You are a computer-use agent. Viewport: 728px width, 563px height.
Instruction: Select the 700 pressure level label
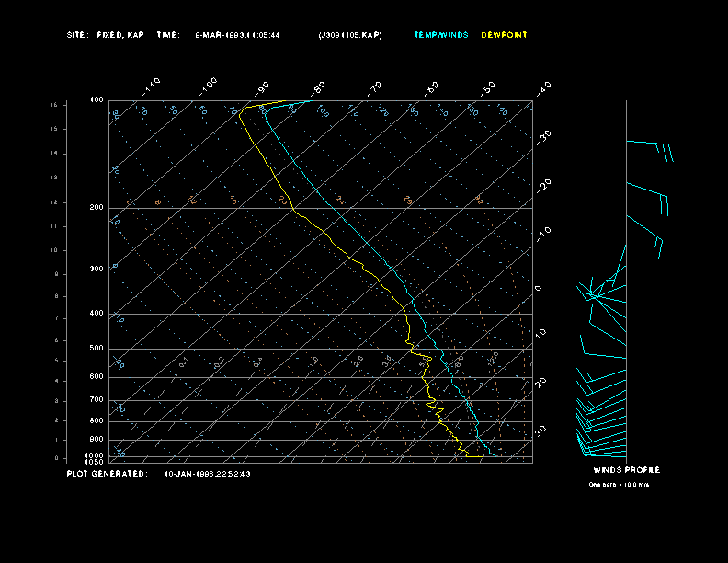tap(97, 400)
